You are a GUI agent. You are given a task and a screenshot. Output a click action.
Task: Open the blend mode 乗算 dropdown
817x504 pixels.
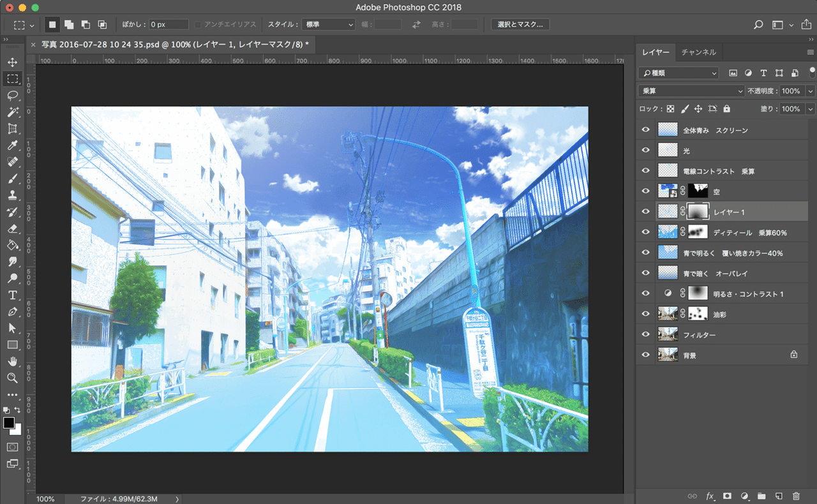[691, 91]
